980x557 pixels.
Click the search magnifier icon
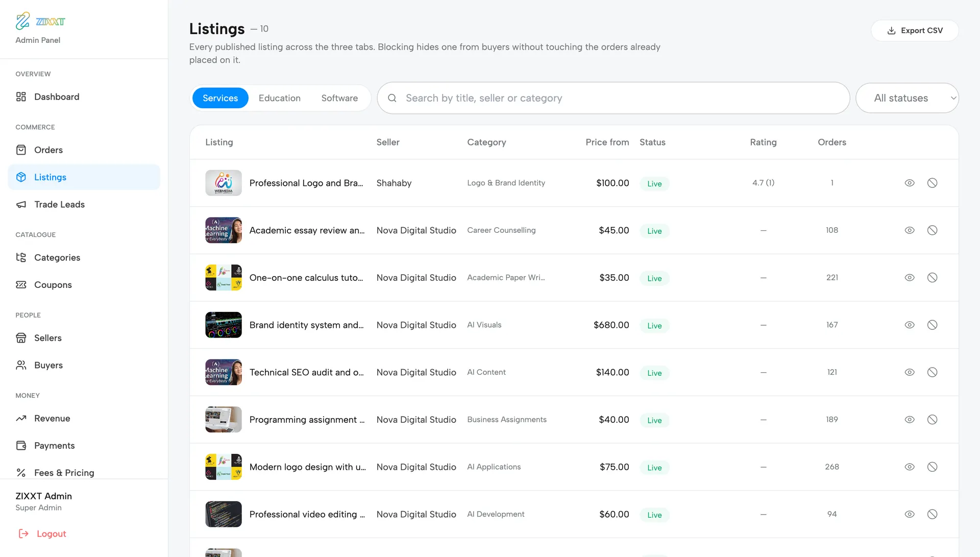tap(392, 98)
